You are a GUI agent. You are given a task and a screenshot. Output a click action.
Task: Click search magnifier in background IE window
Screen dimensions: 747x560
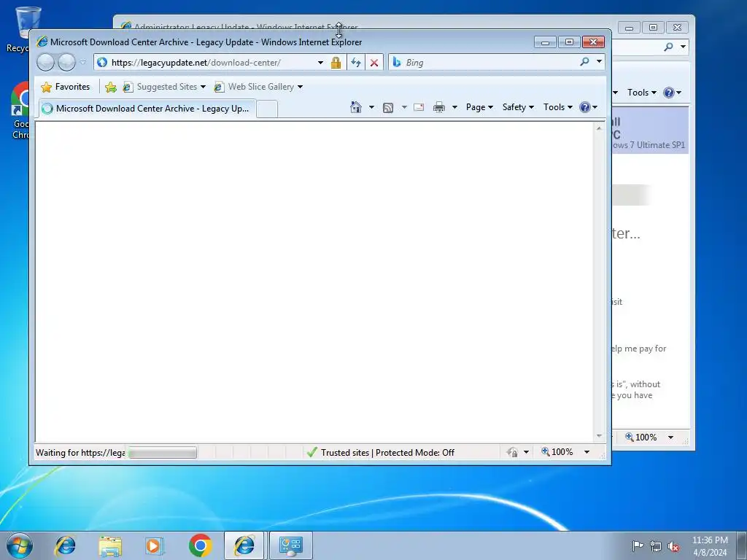(669, 46)
